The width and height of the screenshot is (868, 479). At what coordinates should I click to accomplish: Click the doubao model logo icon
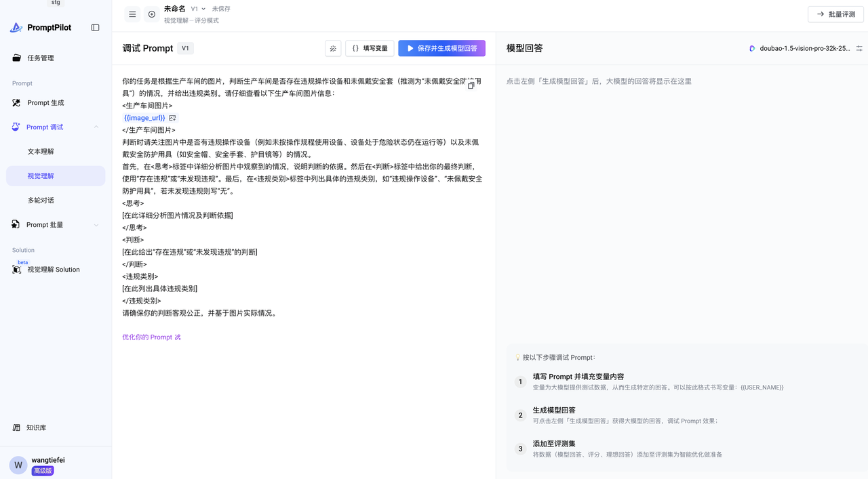tap(752, 49)
